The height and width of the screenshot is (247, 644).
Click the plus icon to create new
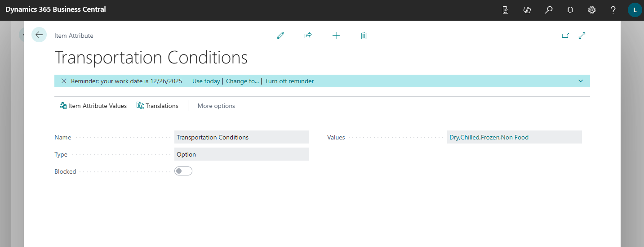tap(336, 36)
